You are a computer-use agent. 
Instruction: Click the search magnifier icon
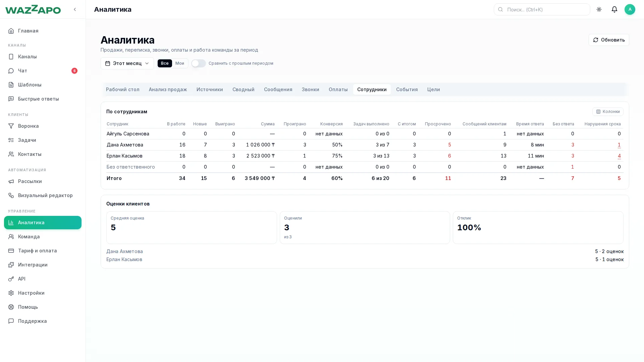tap(500, 9)
